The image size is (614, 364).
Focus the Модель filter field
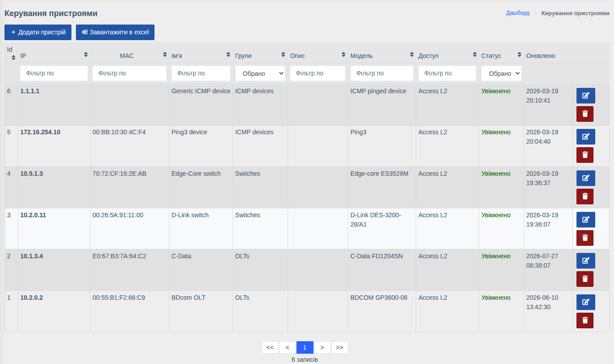pyautogui.click(x=382, y=73)
